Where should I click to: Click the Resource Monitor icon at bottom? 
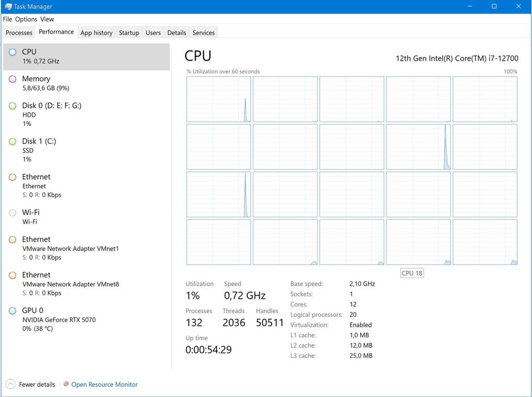click(x=66, y=385)
